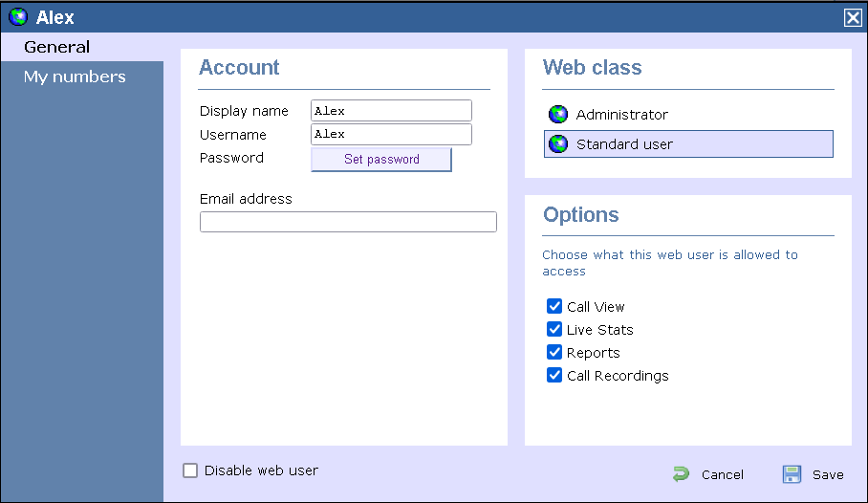Click the Cancel button label
Screen dimensions: 868x503
point(722,475)
